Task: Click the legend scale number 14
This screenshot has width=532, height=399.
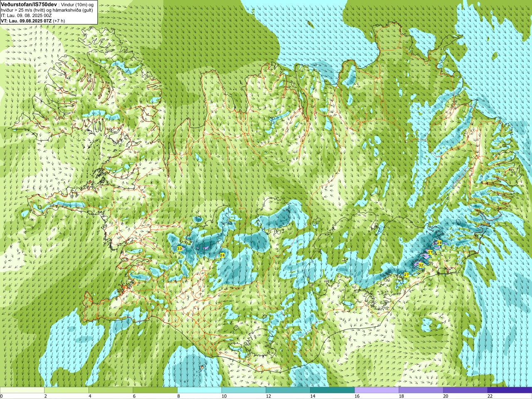Action: tap(313, 396)
